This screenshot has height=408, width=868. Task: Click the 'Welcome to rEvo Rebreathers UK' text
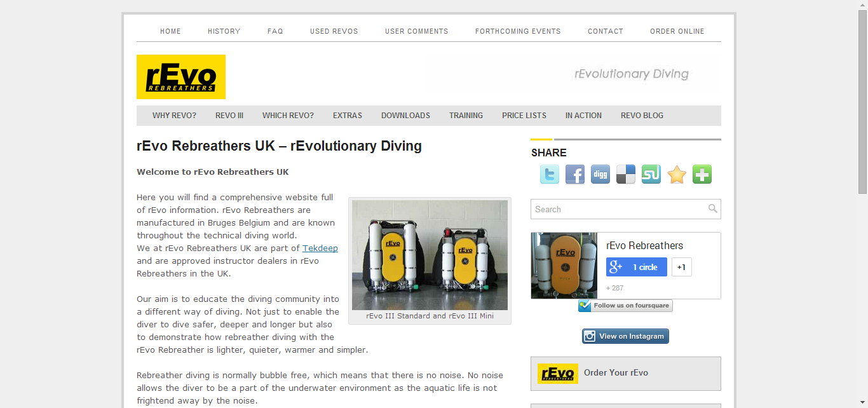pos(213,172)
